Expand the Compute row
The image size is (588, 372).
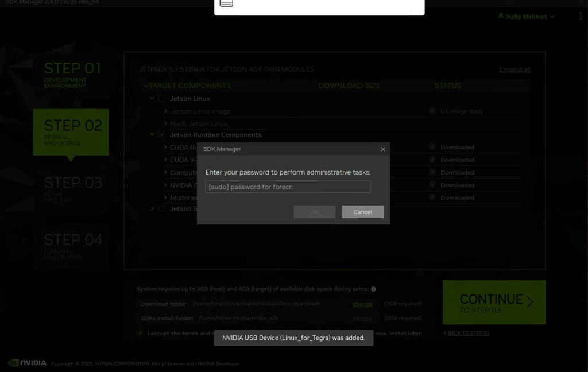tap(165, 172)
